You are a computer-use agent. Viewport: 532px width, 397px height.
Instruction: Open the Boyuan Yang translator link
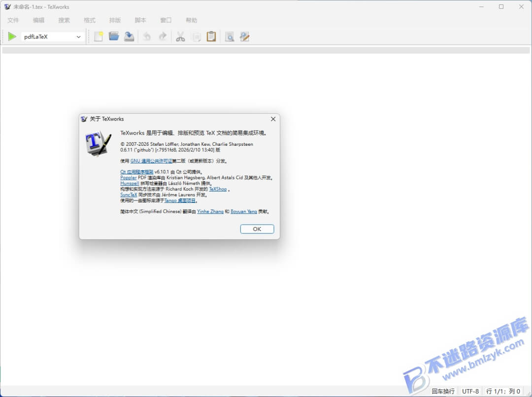(x=244, y=211)
